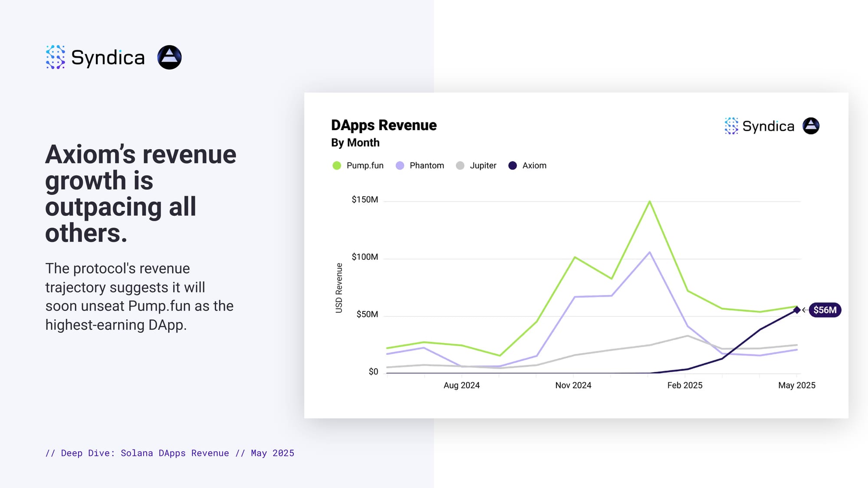Click the paragraph about unseating Pump.fun

[x=139, y=297]
